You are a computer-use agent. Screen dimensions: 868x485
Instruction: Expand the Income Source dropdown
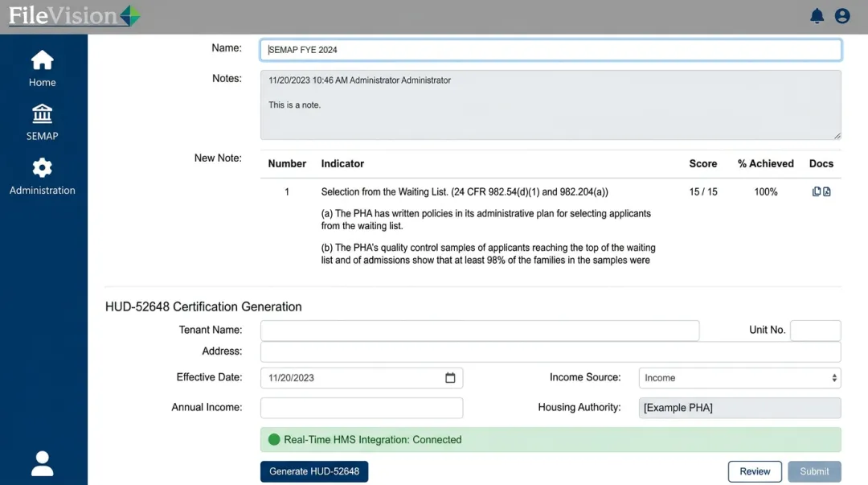click(x=739, y=377)
